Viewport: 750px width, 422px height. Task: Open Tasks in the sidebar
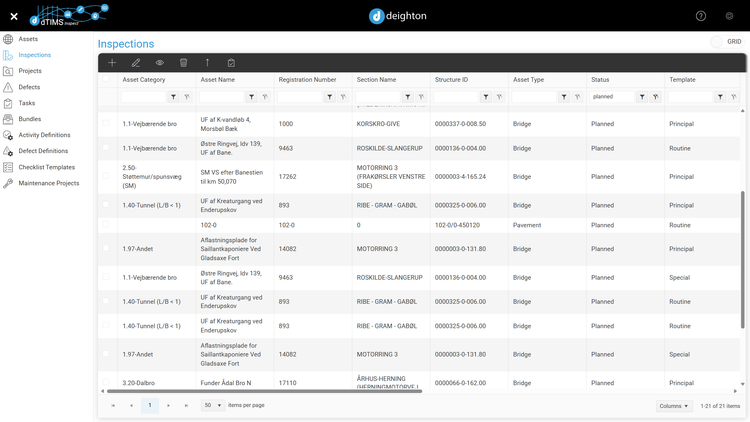(x=27, y=103)
